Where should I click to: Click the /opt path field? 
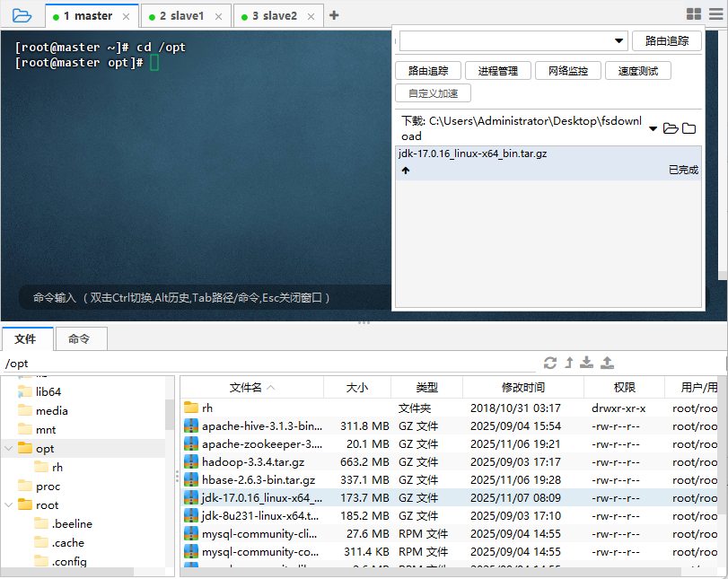272,364
